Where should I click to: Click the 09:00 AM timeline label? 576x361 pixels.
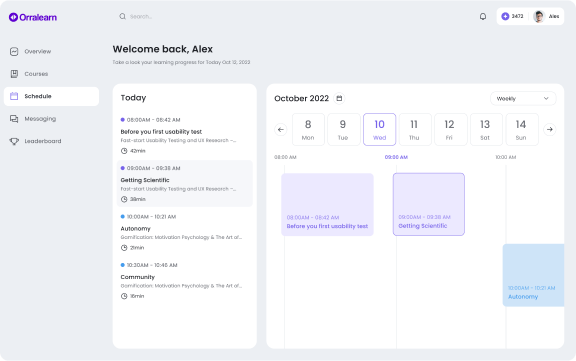click(x=396, y=157)
